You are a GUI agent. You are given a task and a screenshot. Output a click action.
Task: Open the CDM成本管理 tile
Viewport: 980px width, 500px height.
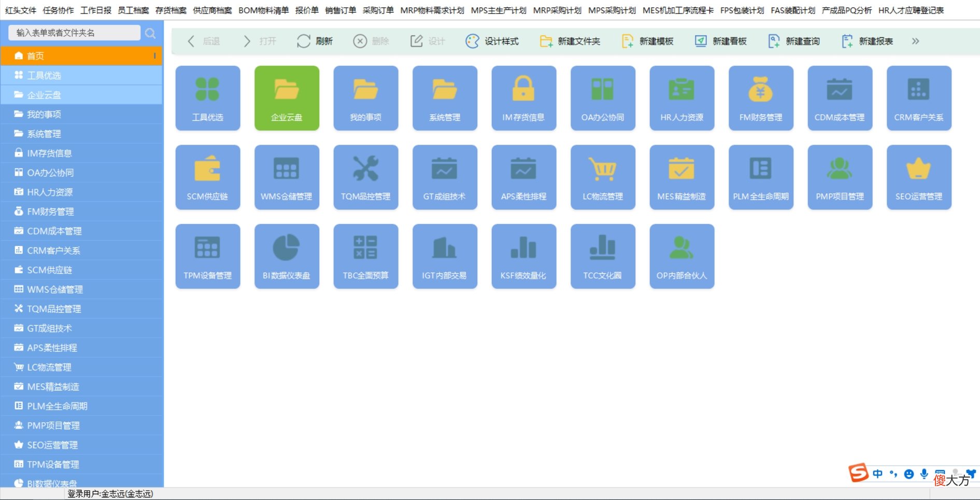coord(840,98)
